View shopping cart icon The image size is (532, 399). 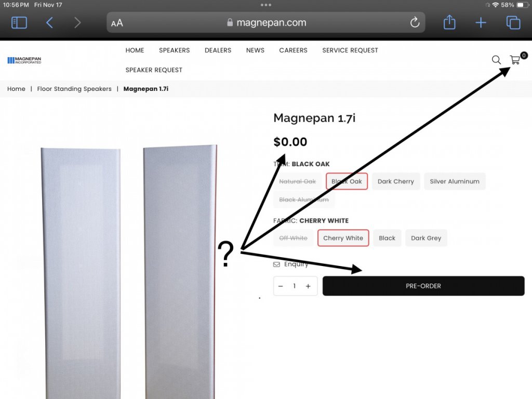tap(515, 60)
